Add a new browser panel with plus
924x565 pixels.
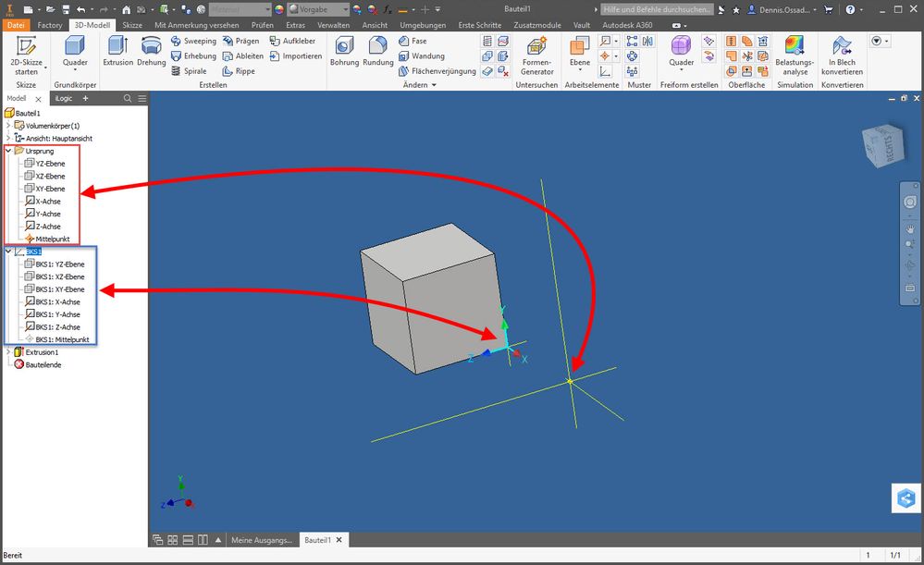[x=85, y=98]
